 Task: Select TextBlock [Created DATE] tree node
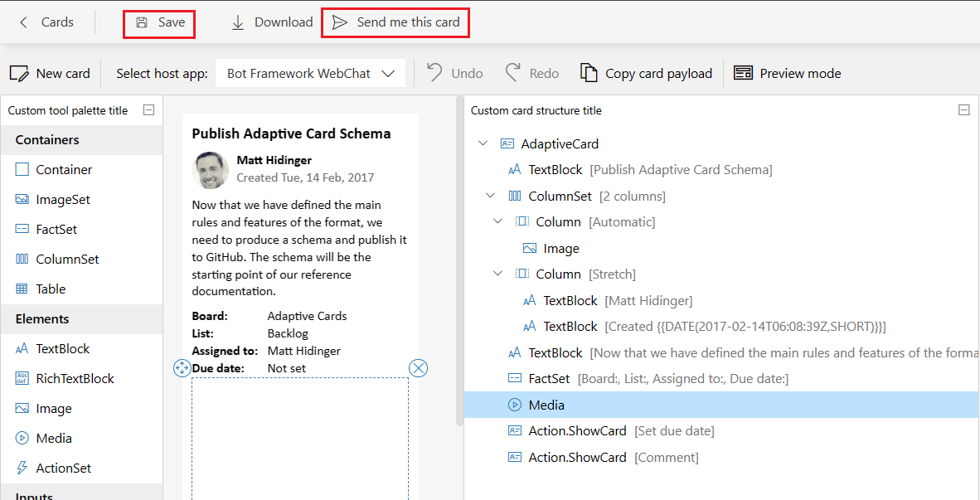click(x=722, y=327)
